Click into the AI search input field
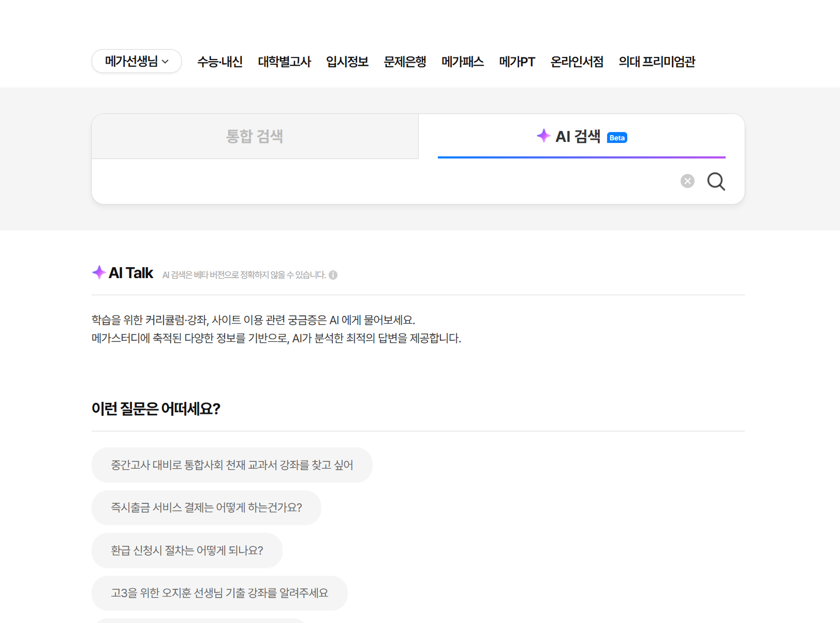Image resolution: width=840 pixels, height=623 pixels. (383, 181)
